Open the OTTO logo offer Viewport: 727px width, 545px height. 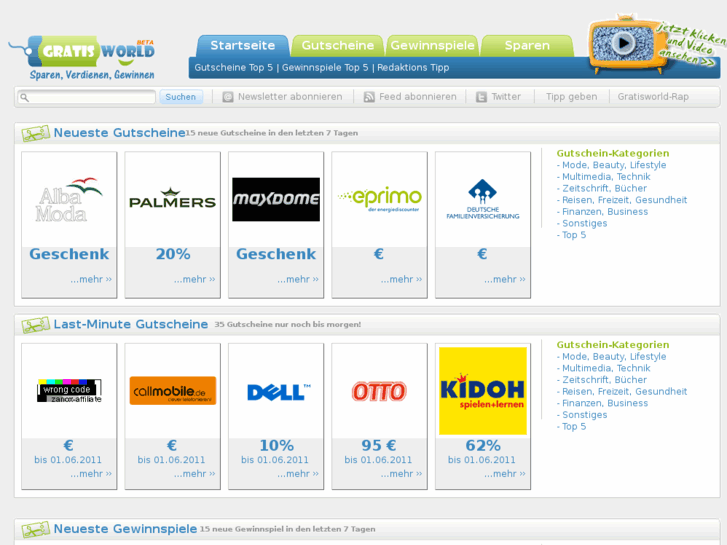(x=379, y=391)
